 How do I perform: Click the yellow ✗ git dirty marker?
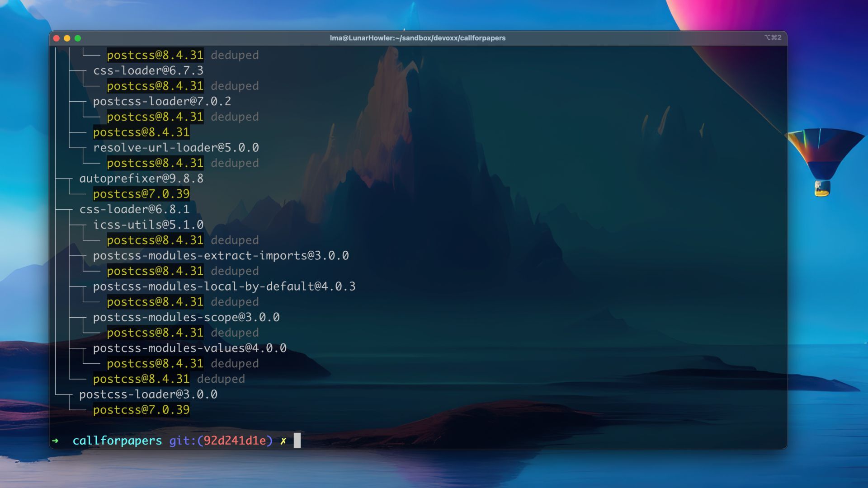click(x=283, y=441)
